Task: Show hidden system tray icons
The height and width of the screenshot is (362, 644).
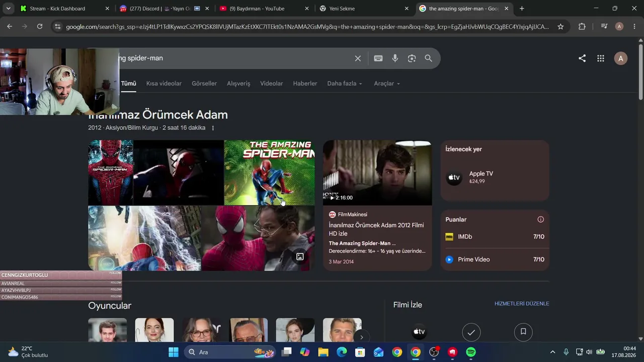Action: pyautogui.click(x=552, y=352)
